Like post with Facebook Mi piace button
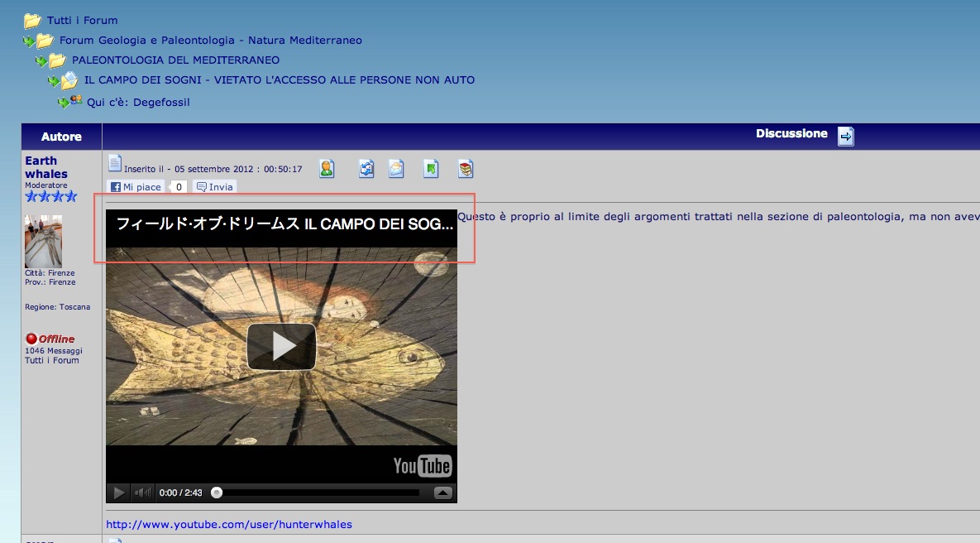Viewport: 980px width, 543px height. [136, 186]
